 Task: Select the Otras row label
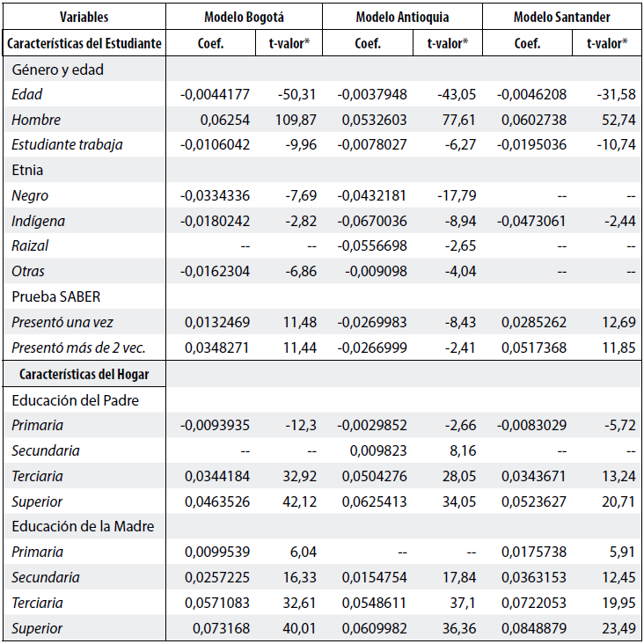click(x=28, y=272)
